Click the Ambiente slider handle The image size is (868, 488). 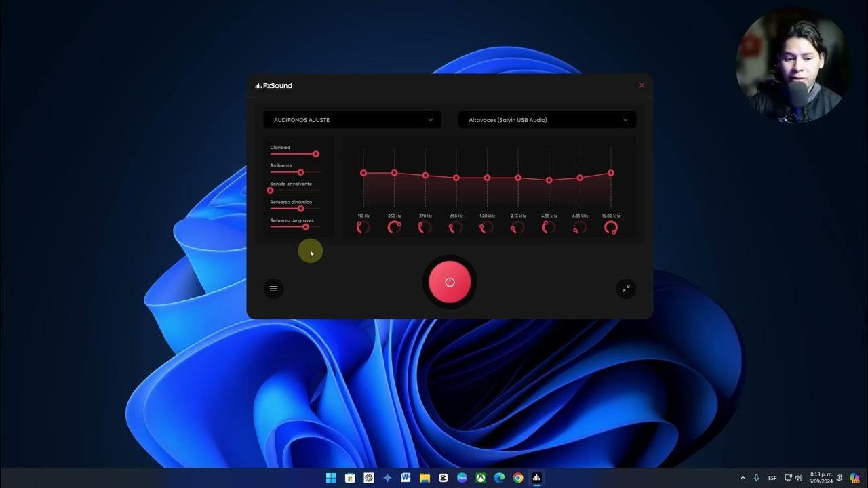(300, 172)
